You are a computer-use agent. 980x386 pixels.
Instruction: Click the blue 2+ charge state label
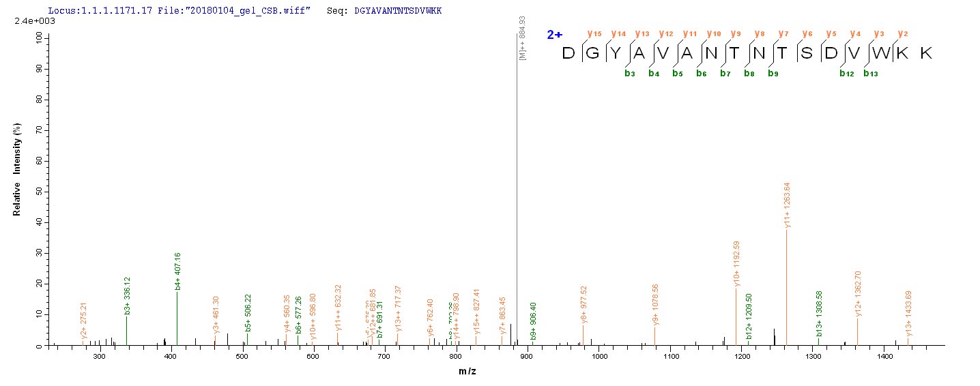click(554, 35)
